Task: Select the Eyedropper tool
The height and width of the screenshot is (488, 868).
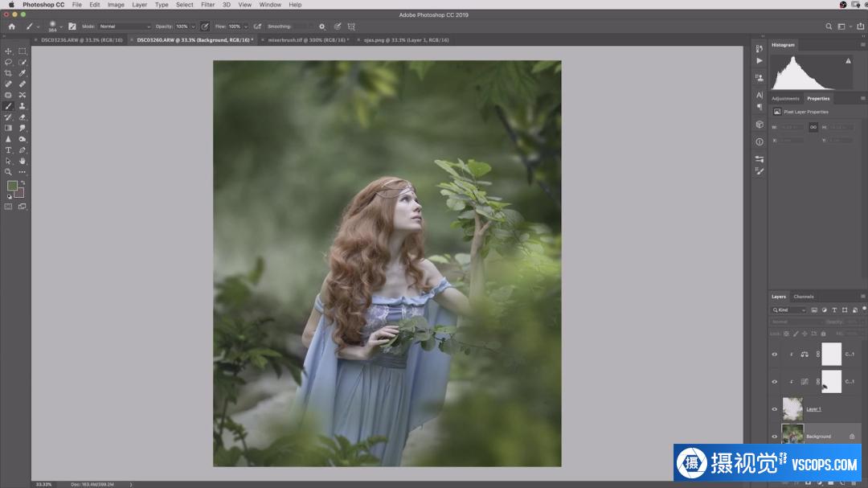Action: [x=23, y=73]
